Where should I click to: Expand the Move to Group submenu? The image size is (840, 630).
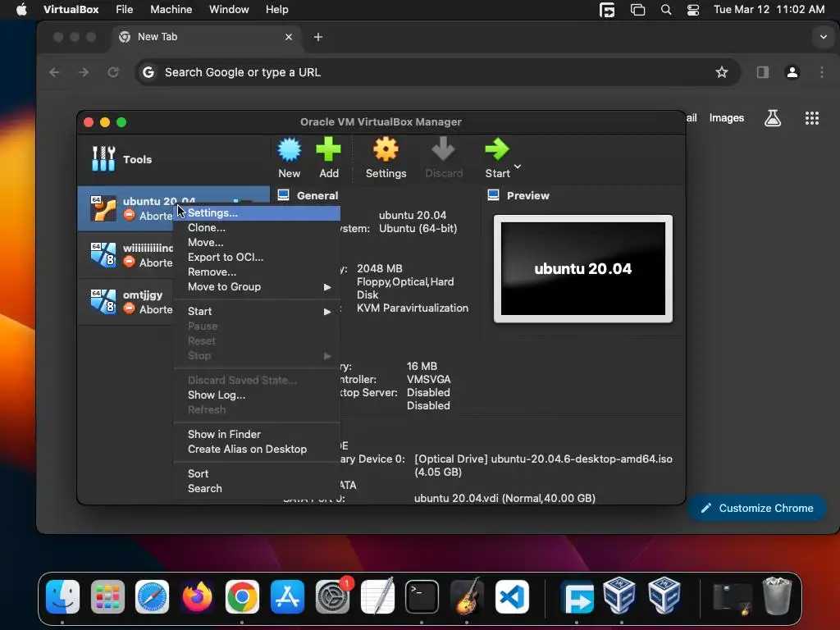(257, 286)
